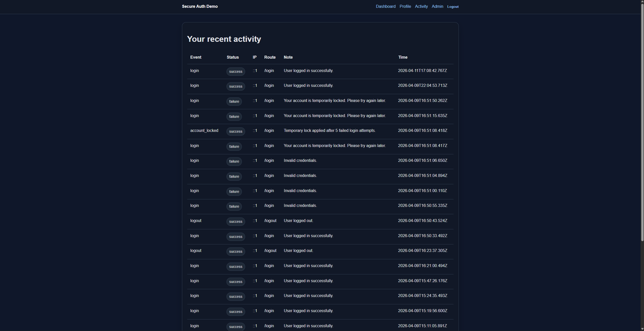
Task: Select the account_locked event row
Action: tap(204, 130)
